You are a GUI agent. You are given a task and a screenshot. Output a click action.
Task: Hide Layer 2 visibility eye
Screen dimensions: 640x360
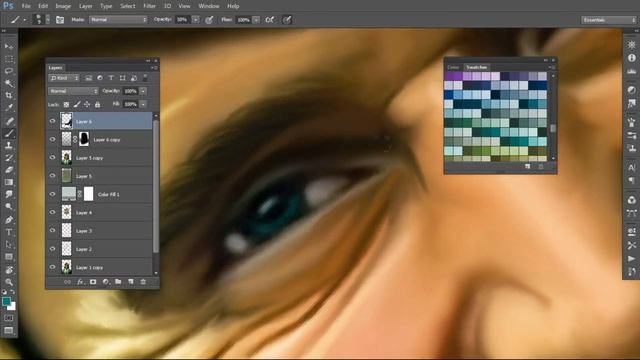click(x=53, y=249)
